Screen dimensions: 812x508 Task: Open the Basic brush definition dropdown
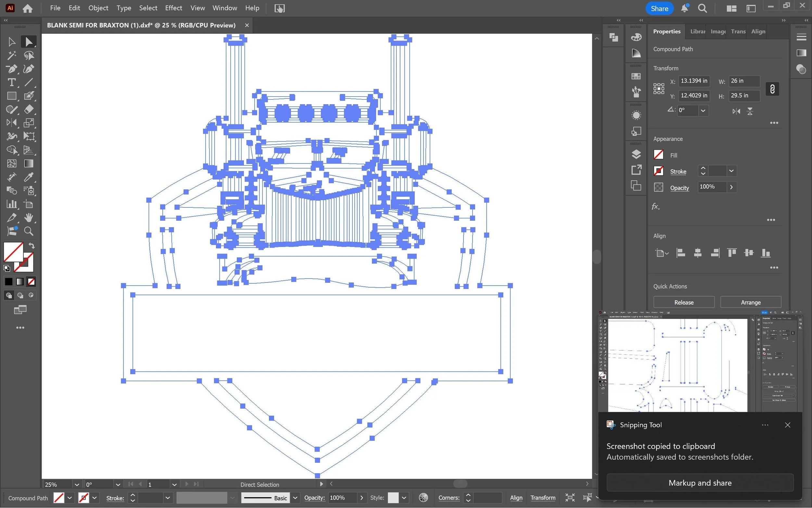click(295, 498)
